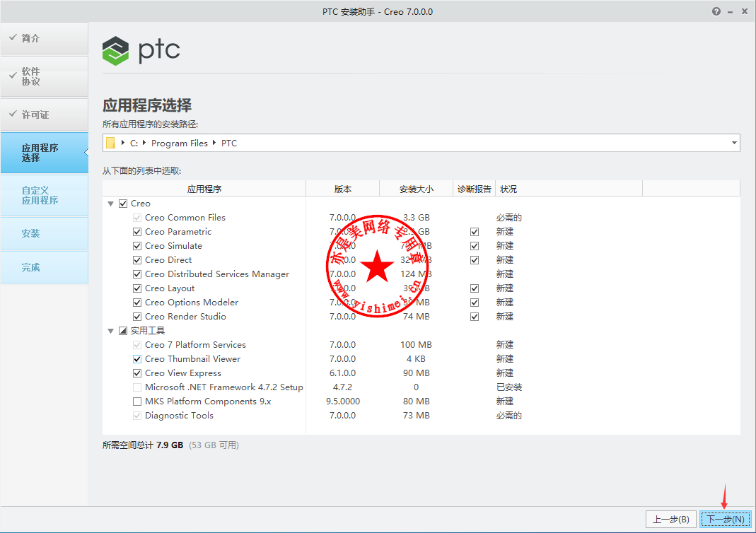
Task: Toggle diagnostic report for Creo Options Modeler
Action: (475, 302)
